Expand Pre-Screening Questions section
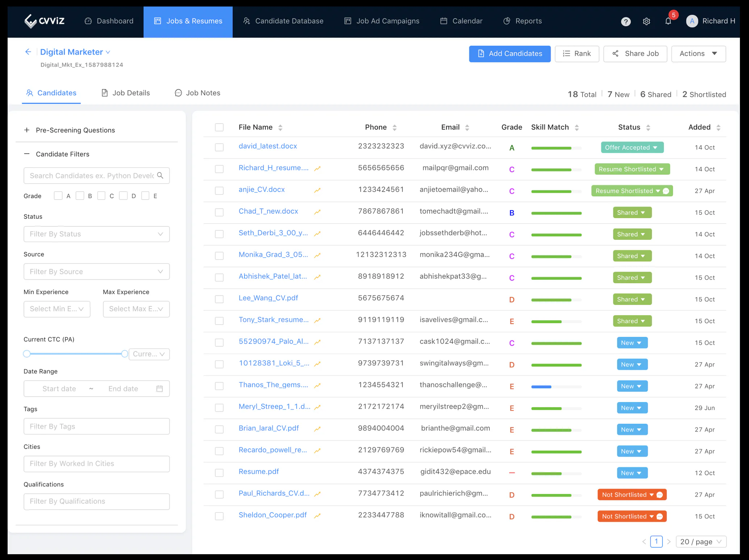749x560 pixels. click(69, 130)
